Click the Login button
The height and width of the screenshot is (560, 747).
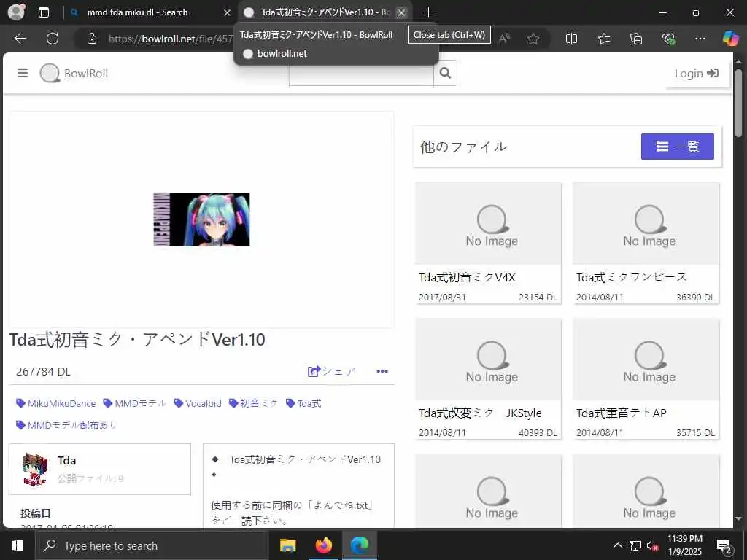pyautogui.click(x=697, y=74)
